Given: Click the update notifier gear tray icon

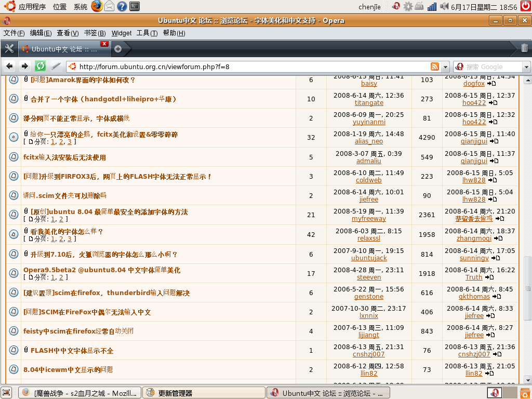Looking at the screenshot, I should click(408, 6).
